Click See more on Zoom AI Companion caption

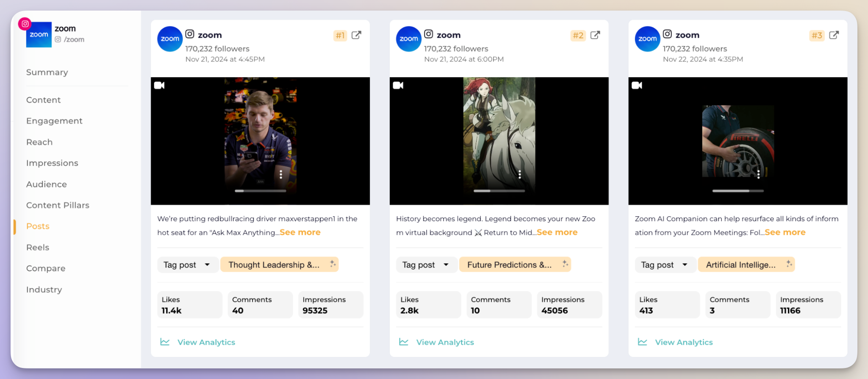(x=785, y=232)
